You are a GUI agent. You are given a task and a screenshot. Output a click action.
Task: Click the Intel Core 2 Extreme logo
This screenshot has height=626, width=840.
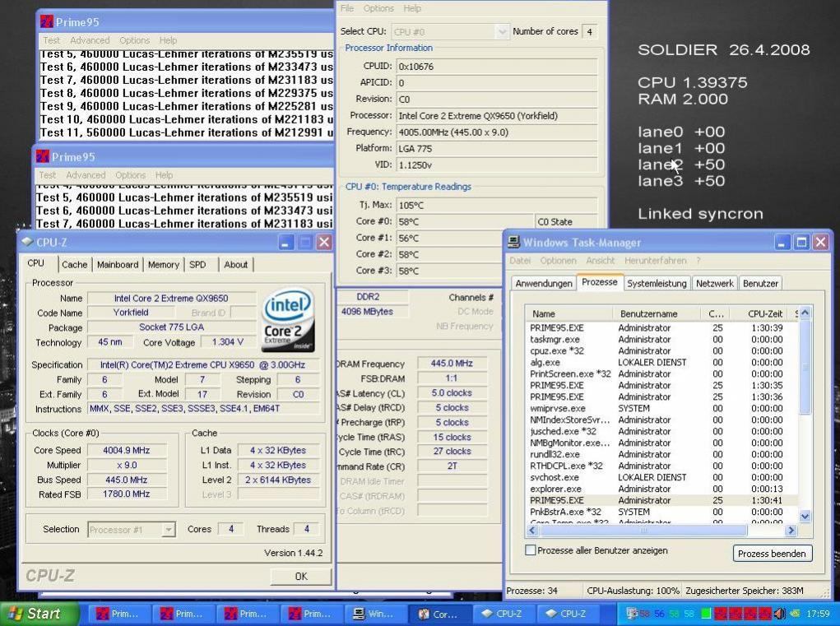[x=288, y=320]
